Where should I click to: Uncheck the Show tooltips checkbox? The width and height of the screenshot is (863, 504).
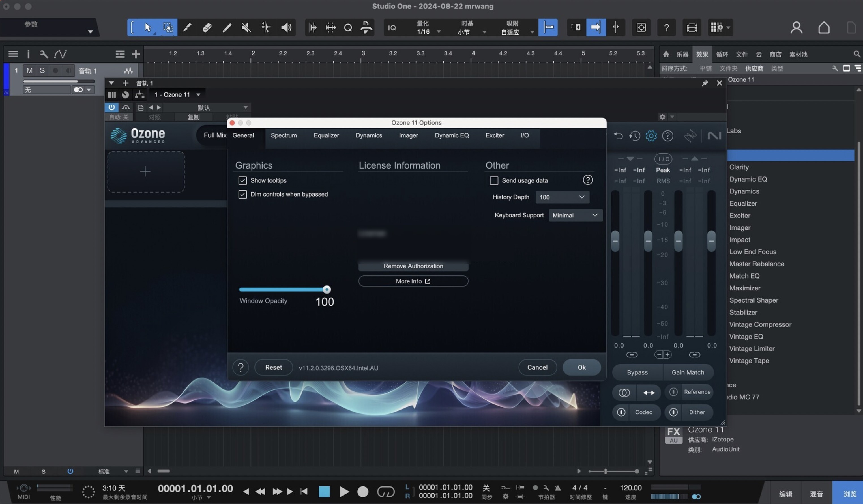click(x=242, y=180)
